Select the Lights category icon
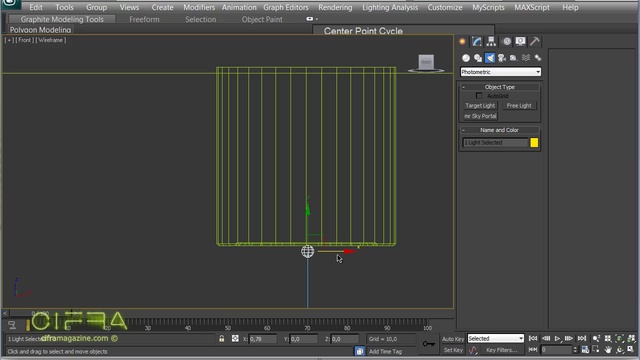The height and width of the screenshot is (360, 640). [x=490, y=58]
